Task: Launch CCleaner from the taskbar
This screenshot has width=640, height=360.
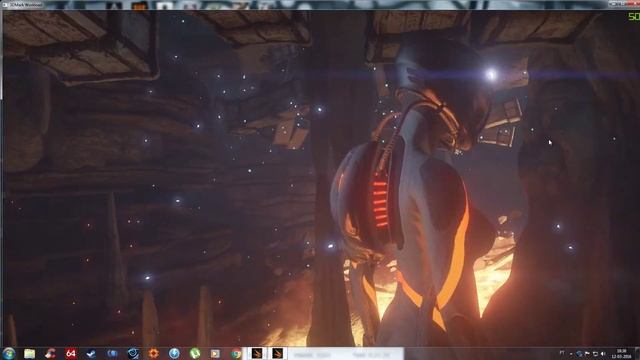Action: 50,353
